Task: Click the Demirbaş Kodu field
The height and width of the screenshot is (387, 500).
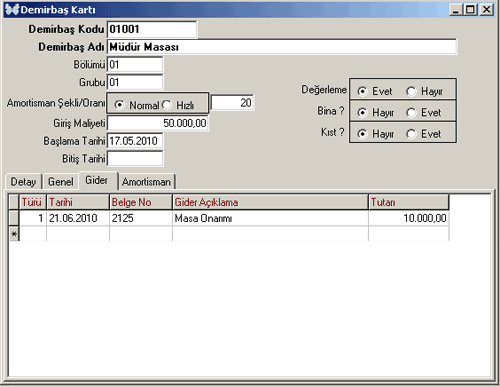Action: pos(152,29)
